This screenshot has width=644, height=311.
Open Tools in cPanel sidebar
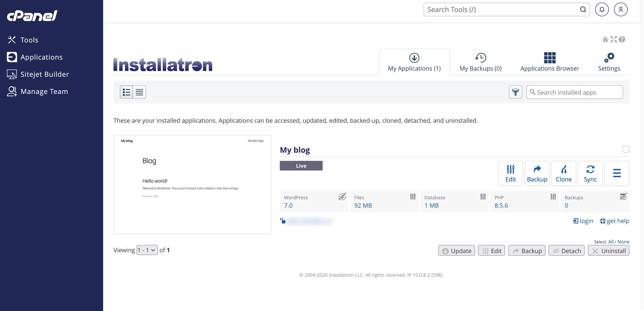23,40
